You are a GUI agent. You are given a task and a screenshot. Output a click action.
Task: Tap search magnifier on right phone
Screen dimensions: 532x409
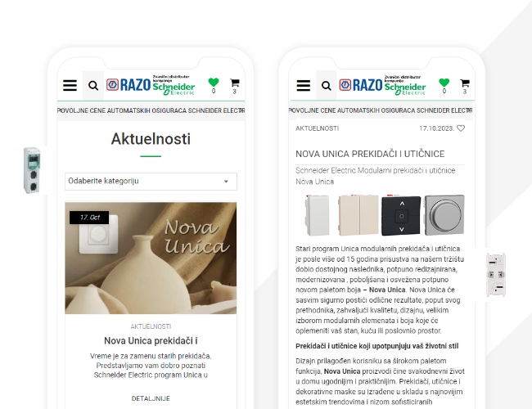coord(326,86)
